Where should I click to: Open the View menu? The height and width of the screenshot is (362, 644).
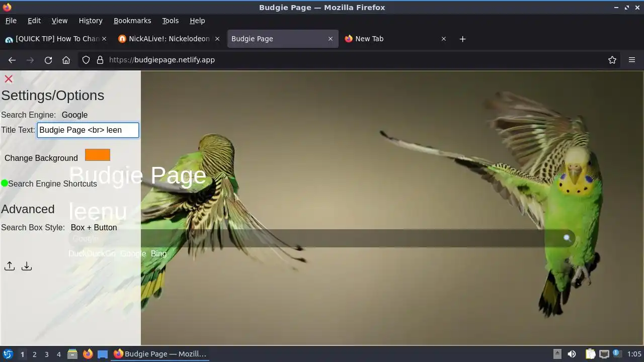[59, 21]
